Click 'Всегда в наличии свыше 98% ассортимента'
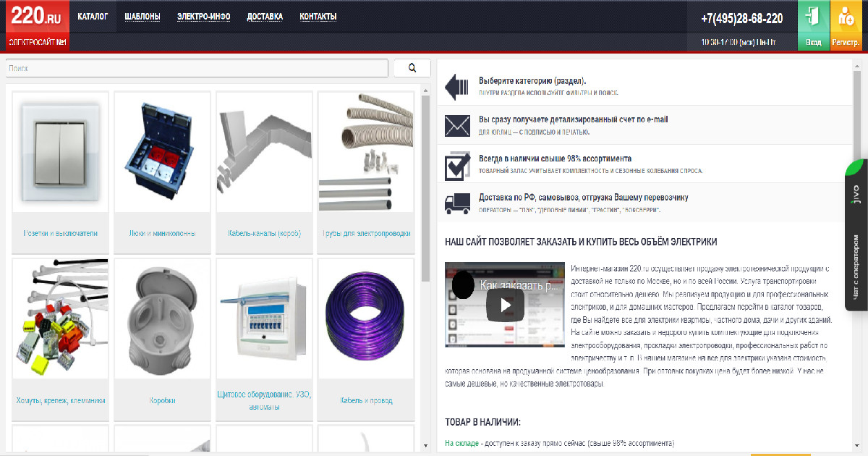The height and width of the screenshot is (456, 868). [x=555, y=159]
